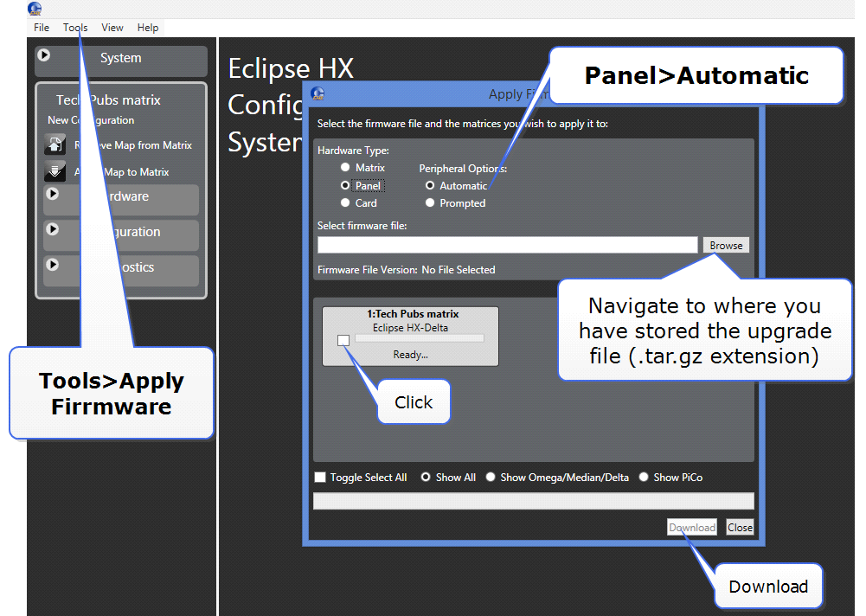Select the Show PiCo filter option
This screenshot has height=616, width=866.
pyautogui.click(x=644, y=478)
